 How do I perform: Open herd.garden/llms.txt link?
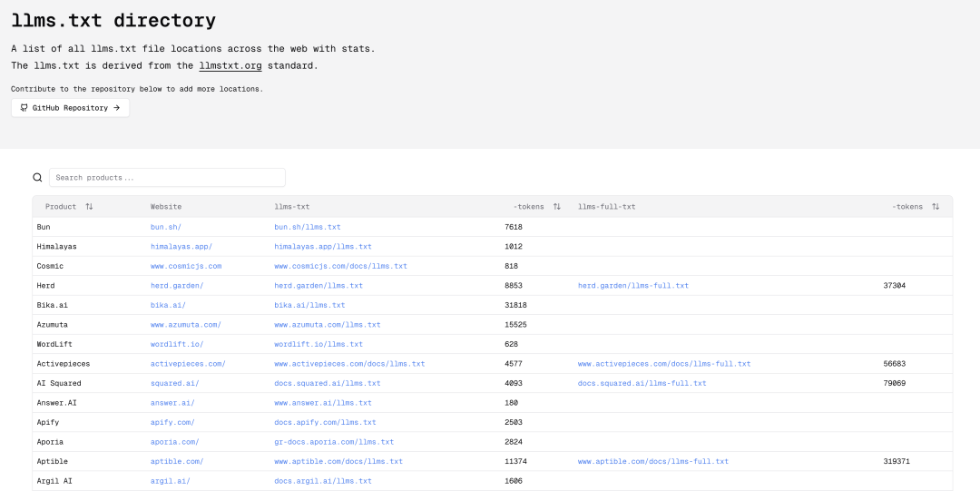[x=318, y=285]
